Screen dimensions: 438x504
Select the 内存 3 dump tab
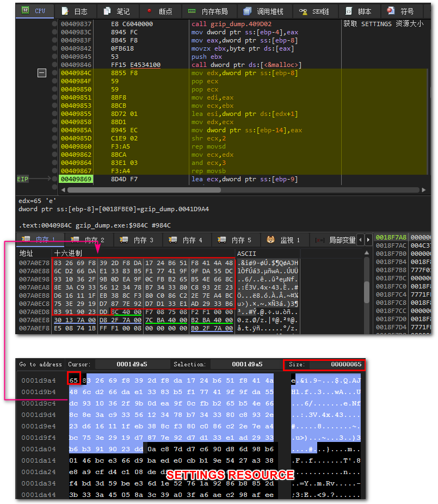137,240
